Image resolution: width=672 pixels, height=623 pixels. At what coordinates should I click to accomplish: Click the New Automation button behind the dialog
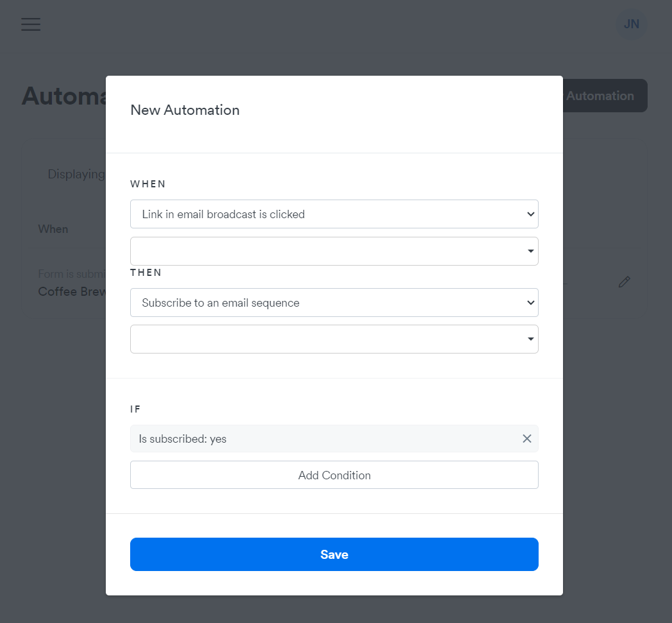point(605,96)
